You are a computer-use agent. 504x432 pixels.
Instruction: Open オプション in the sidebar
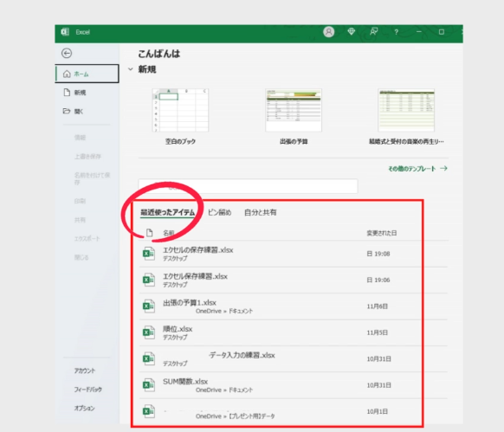coord(85,408)
